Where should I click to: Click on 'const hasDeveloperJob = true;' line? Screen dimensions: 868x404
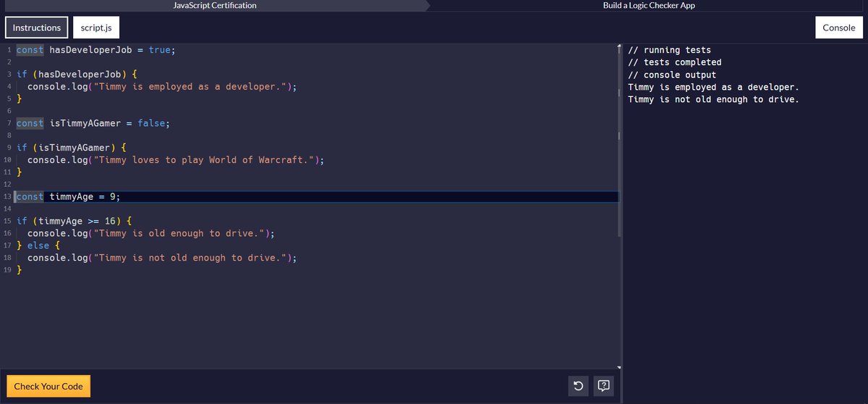[x=96, y=50]
